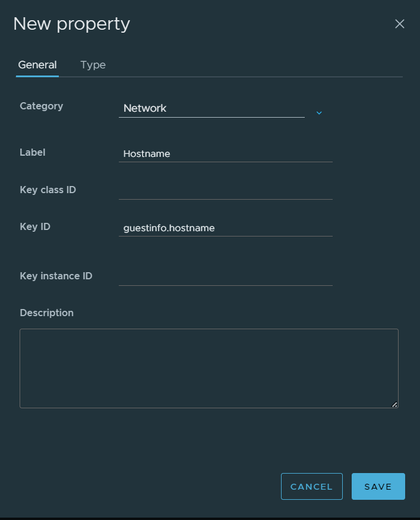Click the Description box resize handle
420x520 pixels.
(x=394, y=404)
